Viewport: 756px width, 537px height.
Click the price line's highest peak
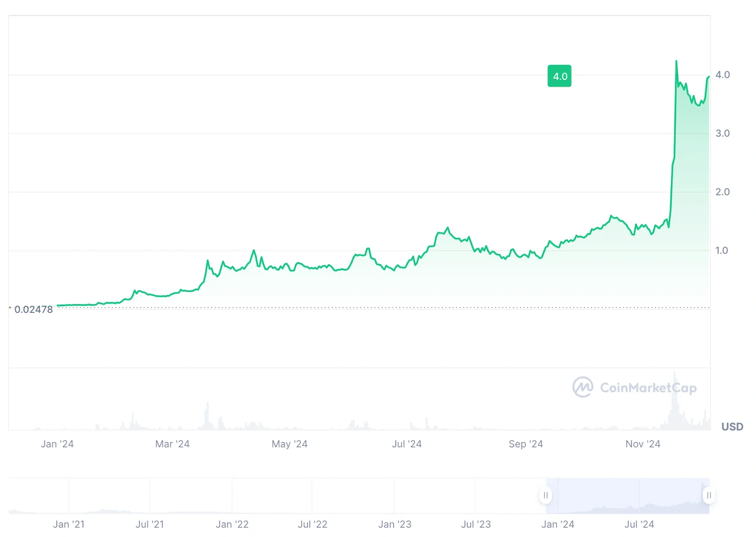pos(676,62)
